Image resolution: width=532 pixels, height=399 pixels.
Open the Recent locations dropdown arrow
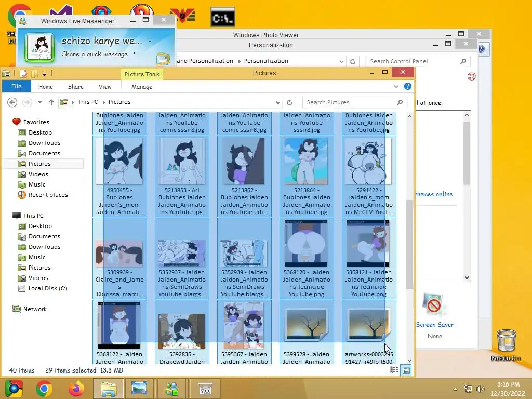[39, 102]
